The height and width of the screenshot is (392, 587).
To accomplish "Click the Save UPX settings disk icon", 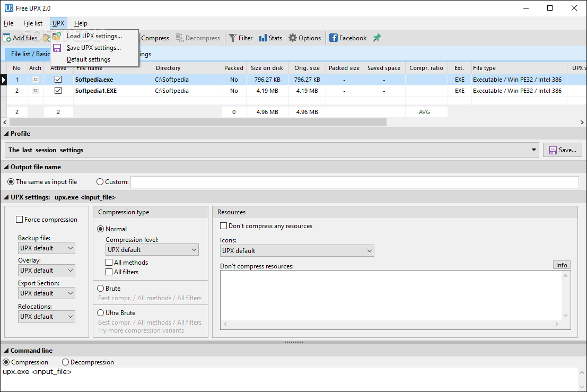I will coord(57,48).
